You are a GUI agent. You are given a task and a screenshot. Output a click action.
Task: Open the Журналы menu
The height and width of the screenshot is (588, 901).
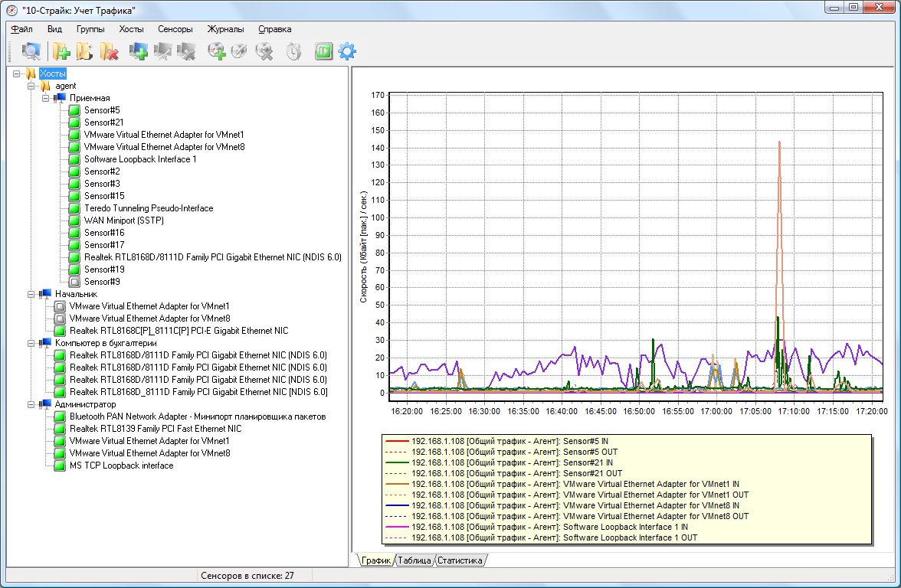click(225, 29)
